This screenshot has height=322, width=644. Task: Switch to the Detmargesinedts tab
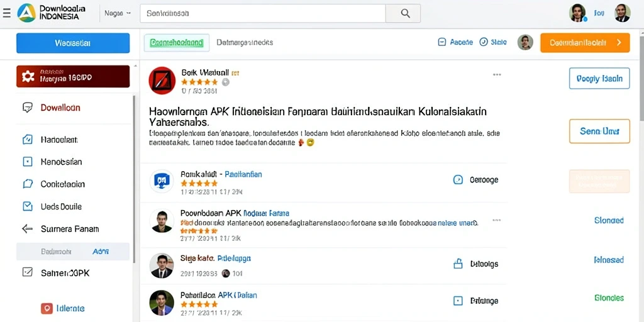(x=245, y=42)
